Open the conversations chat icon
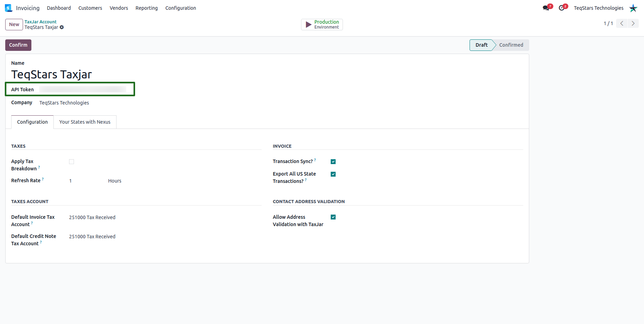The height and width of the screenshot is (324, 644). coord(546,8)
